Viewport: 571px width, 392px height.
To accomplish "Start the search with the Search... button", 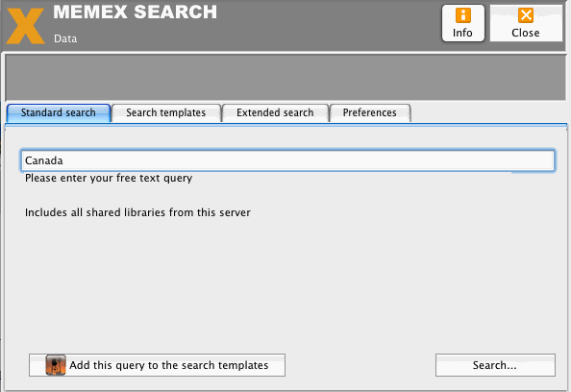I will [x=495, y=365].
